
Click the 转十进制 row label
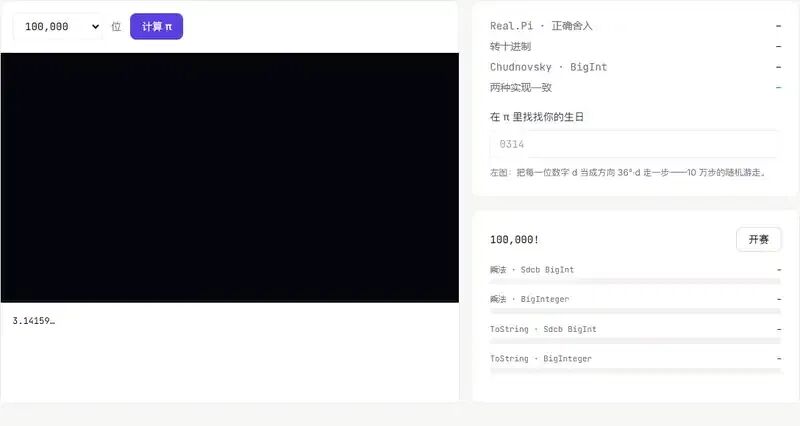[x=510, y=46]
